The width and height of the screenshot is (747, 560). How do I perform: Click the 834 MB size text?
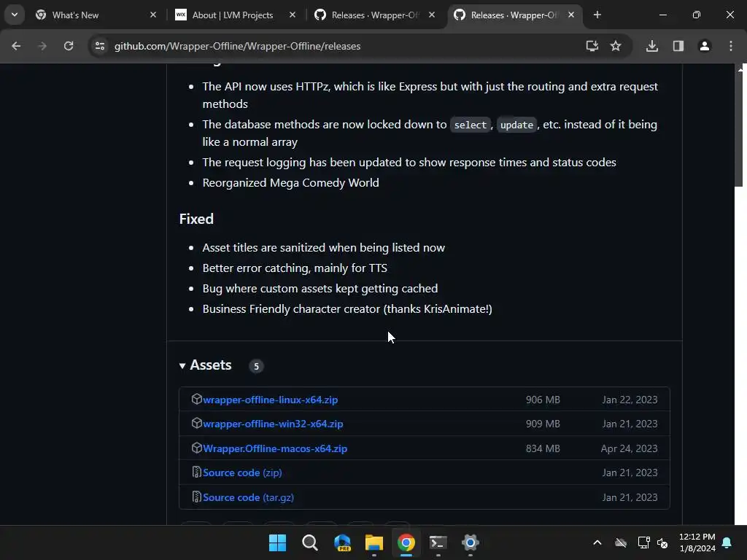coord(543,448)
